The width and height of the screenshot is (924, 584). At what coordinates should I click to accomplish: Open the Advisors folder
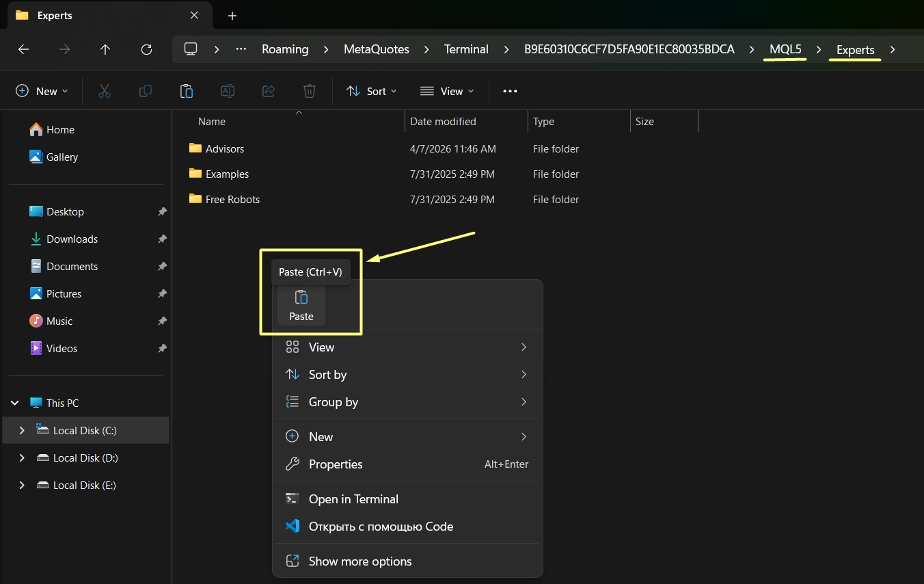click(x=224, y=148)
